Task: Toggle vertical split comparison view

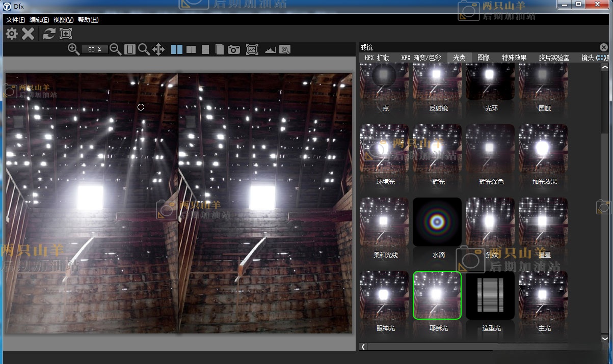Action: click(x=191, y=49)
